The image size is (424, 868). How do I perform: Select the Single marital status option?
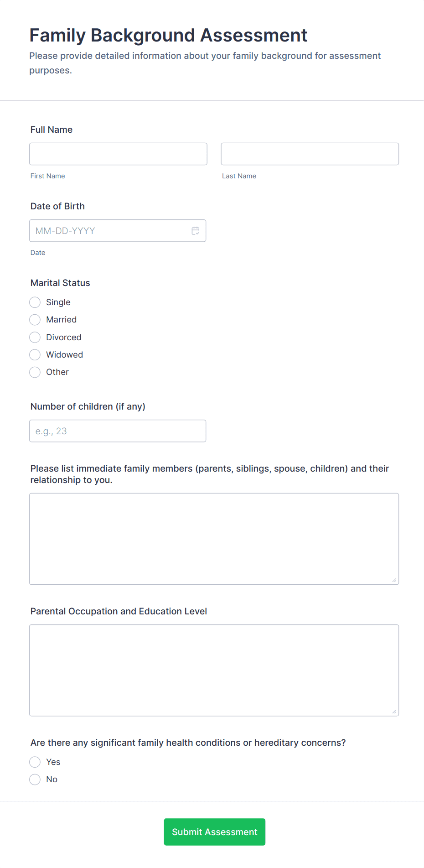tap(35, 302)
